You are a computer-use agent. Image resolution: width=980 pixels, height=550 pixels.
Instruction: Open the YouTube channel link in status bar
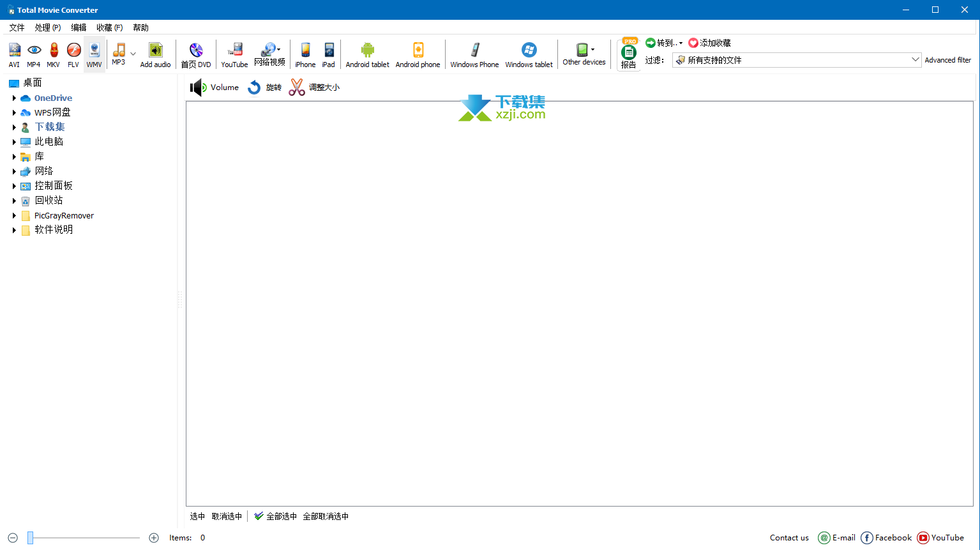point(940,538)
